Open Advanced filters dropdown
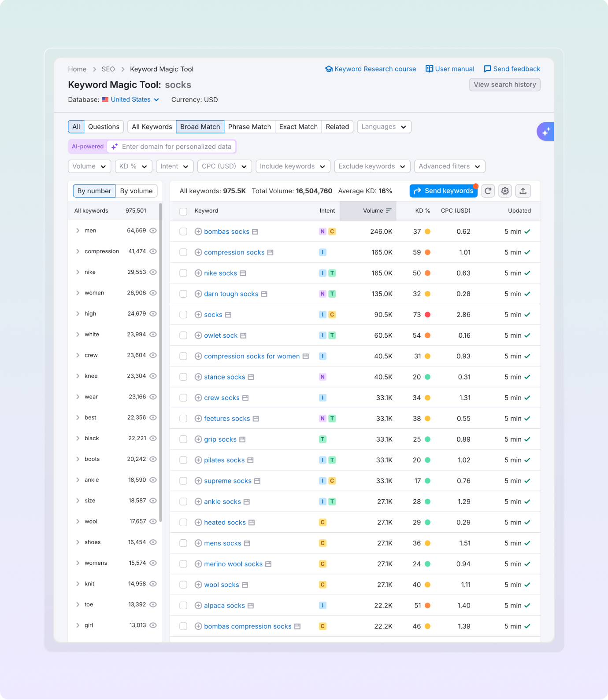Viewport: 608px width, 700px height. [x=450, y=166]
